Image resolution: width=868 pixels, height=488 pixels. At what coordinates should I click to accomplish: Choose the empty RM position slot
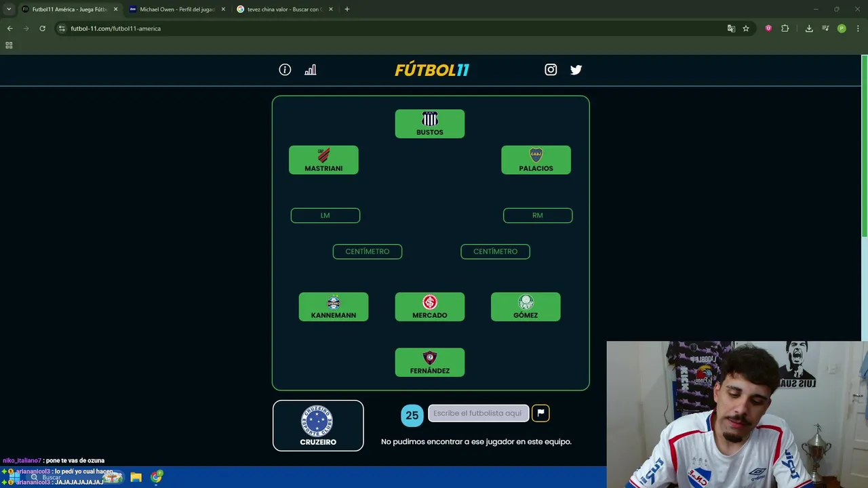click(x=538, y=216)
